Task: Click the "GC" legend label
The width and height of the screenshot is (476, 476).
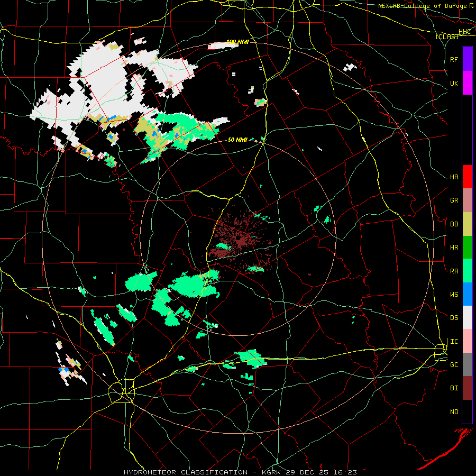Action: pyautogui.click(x=454, y=365)
